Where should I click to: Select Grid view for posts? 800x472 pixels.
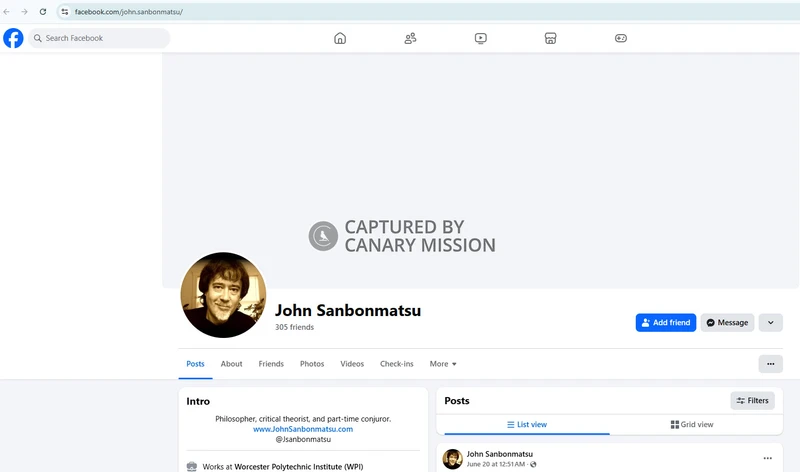point(692,425)
